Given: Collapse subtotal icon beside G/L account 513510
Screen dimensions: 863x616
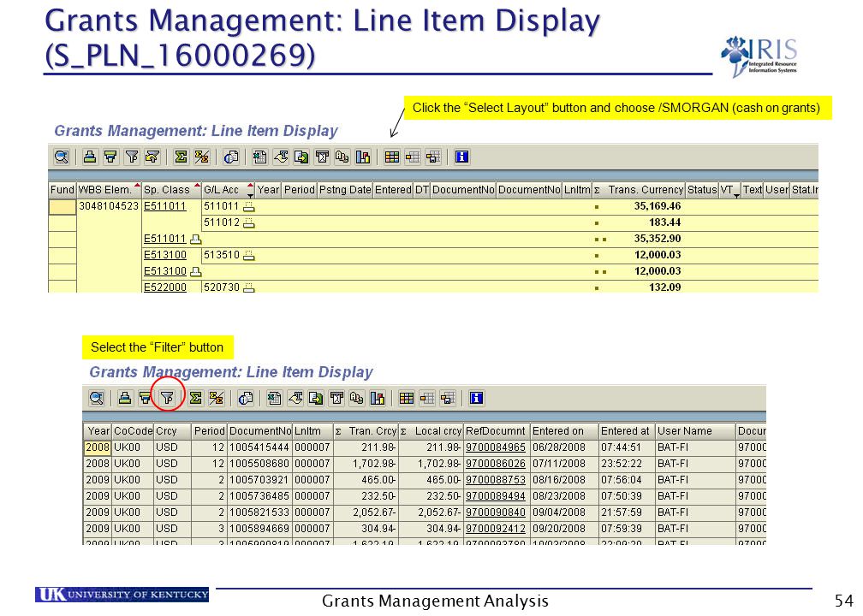Looking at the screenshot, I should (x=249, y=255).
